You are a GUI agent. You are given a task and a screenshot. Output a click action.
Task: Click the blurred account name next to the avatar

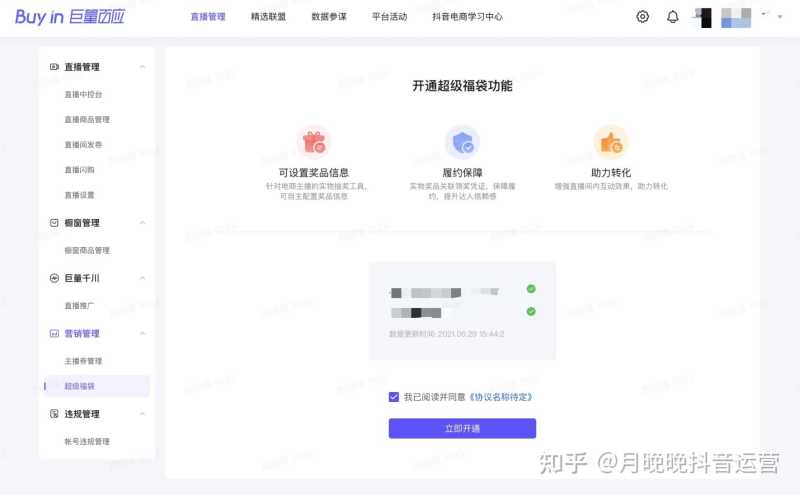pos(736,18)
